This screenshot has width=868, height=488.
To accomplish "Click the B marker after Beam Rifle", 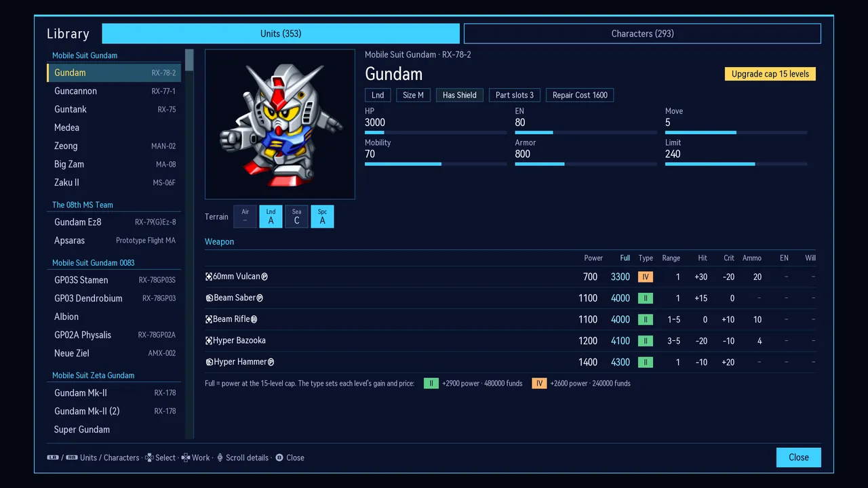I will (254, 319).
